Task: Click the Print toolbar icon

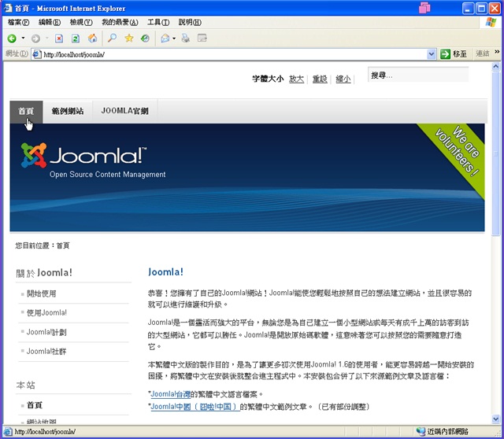Action: point(186,39)
